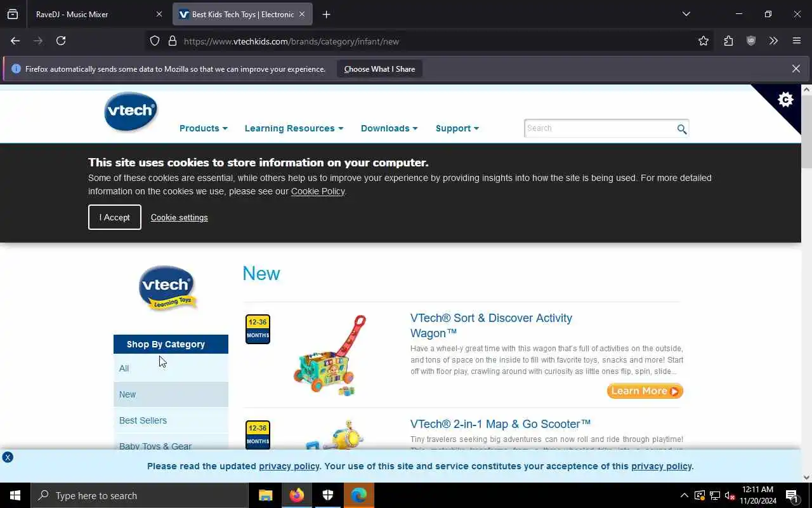Open the Sort & Discover Activity Wagon title
Viewport: 812px width, 508px height.
pyautogui.click(x=491, y=325)
